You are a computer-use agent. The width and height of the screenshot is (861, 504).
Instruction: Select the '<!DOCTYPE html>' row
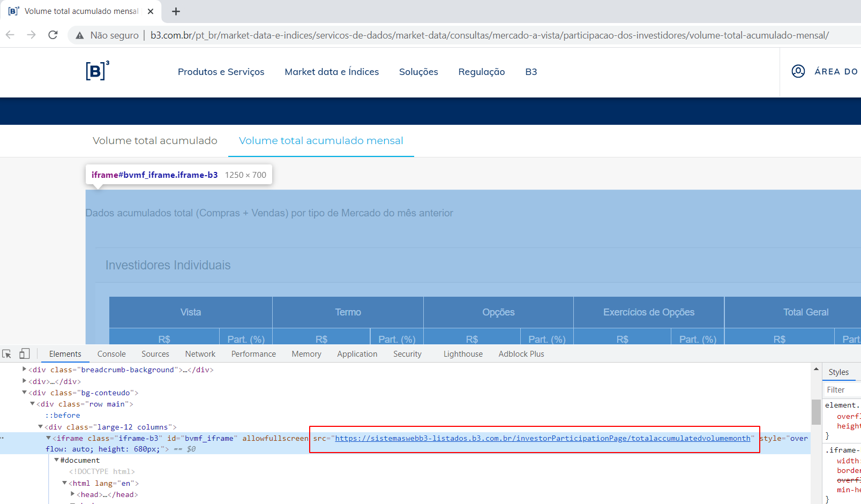pyautogui.click(x=102, y=471)
